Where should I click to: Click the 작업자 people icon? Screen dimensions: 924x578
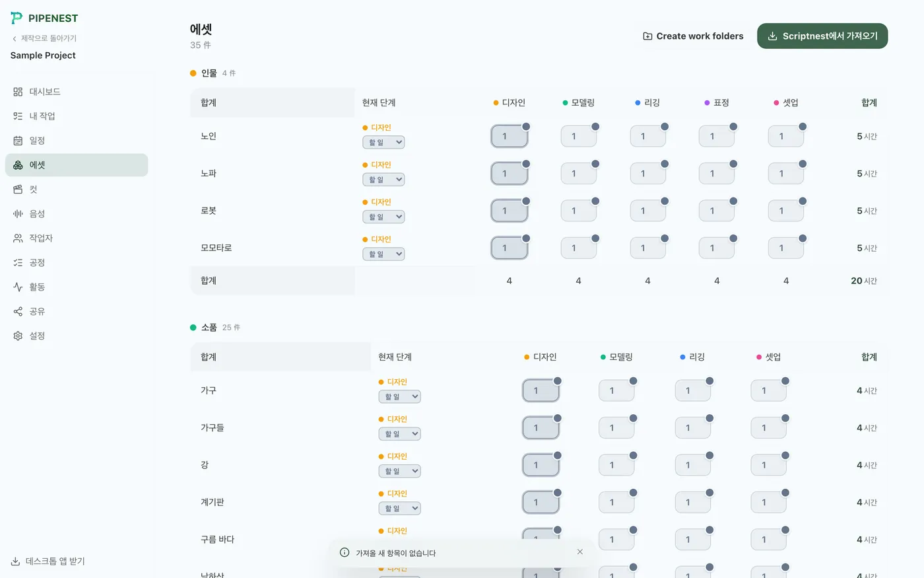[18, 238]
